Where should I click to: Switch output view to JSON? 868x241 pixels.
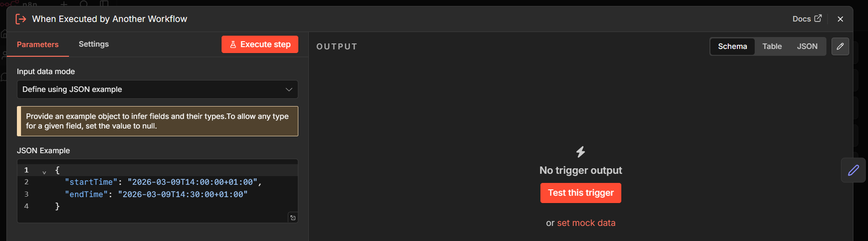[807, 46]
